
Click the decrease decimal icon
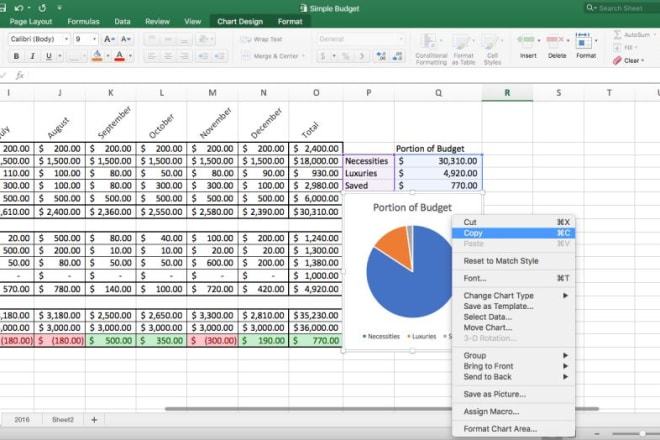click(397, 56)
